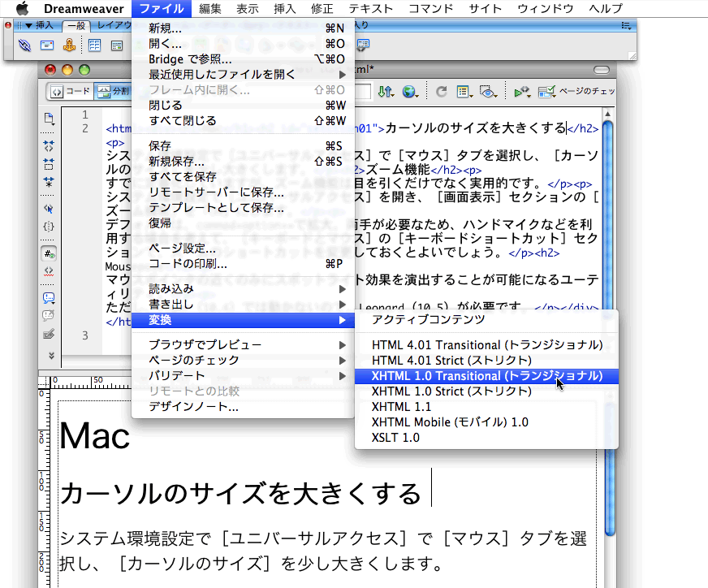The height and width of the screenshot is (588, 708).
Task: Click the Refresh Design View icon
Action: [441, 92]
